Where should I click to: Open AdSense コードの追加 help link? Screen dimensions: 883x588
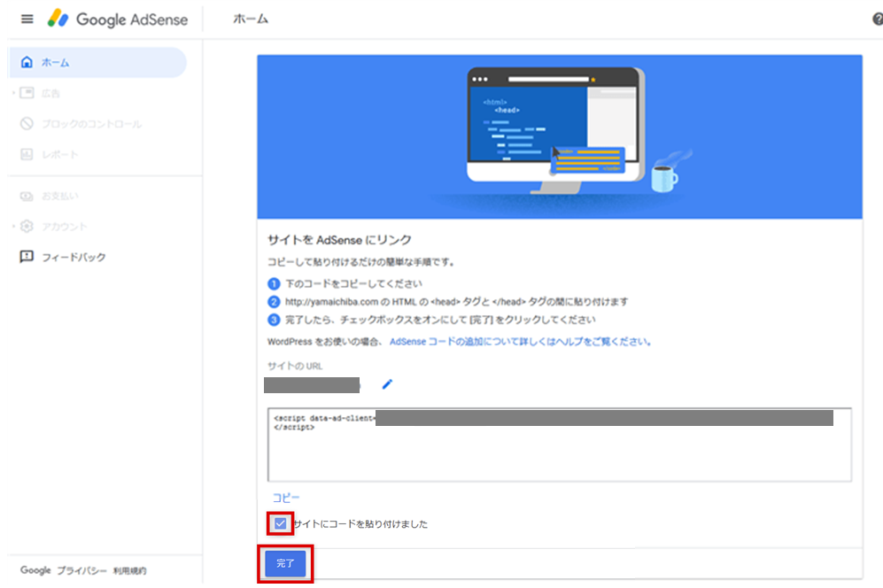click(521, 342)
